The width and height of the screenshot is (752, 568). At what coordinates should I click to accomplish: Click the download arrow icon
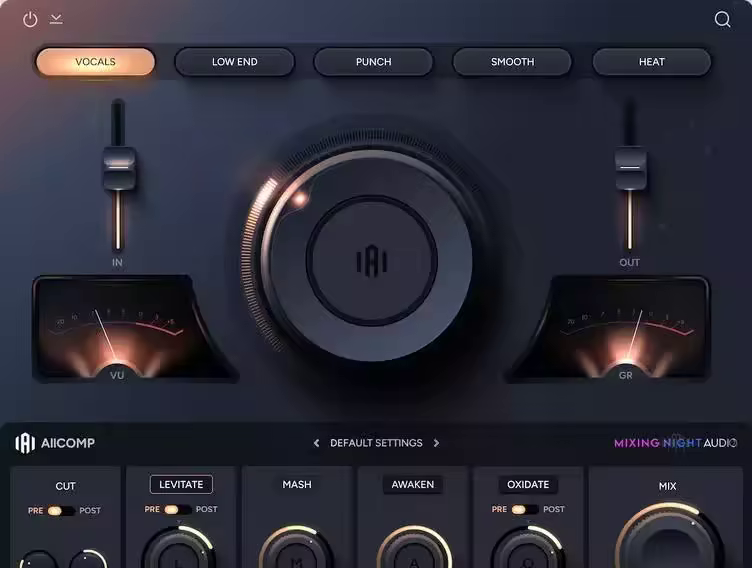point(56,19)
